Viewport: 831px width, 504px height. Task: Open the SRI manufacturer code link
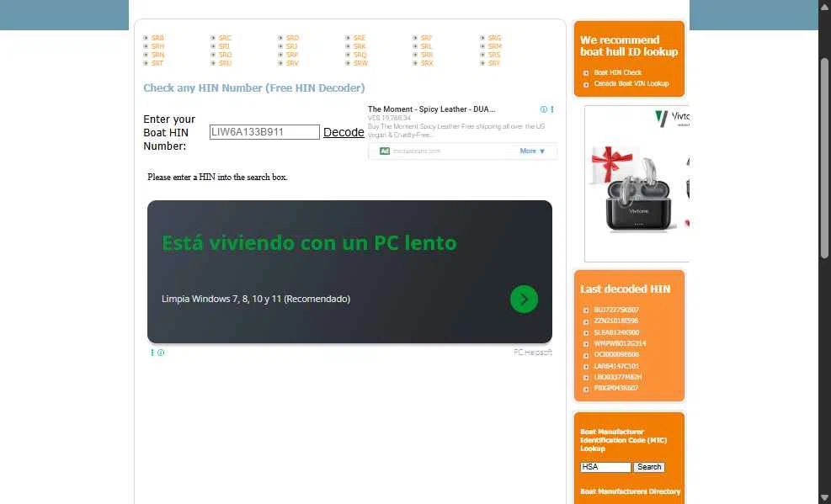[x=224, y=46]
